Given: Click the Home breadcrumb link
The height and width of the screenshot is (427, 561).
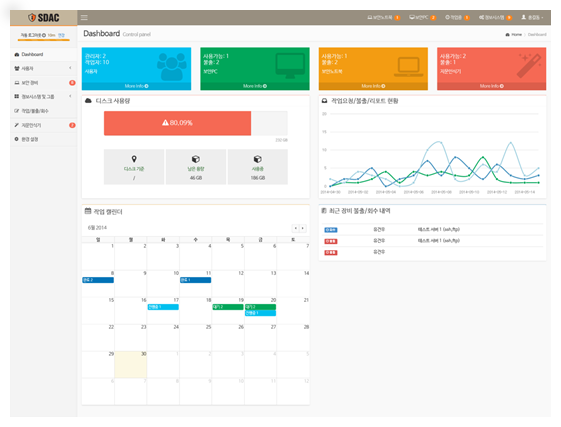Looking at the screenshot, I should click(514, 35).
